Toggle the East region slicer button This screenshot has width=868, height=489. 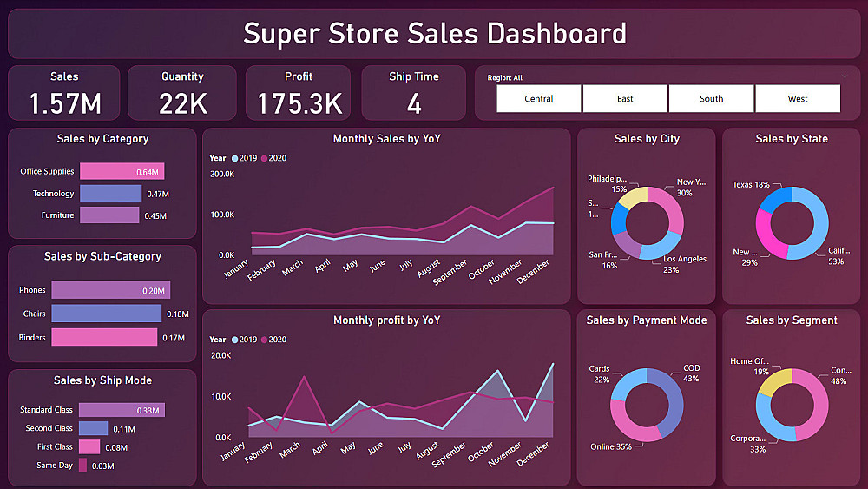pyautogui.click(x=625, y=99)
